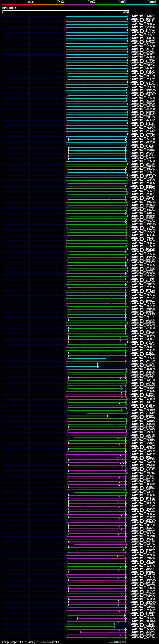Select hit label UniRef100_Q0WSP6
The height and width of the screenshot is (644, 159).
(143, 542)
